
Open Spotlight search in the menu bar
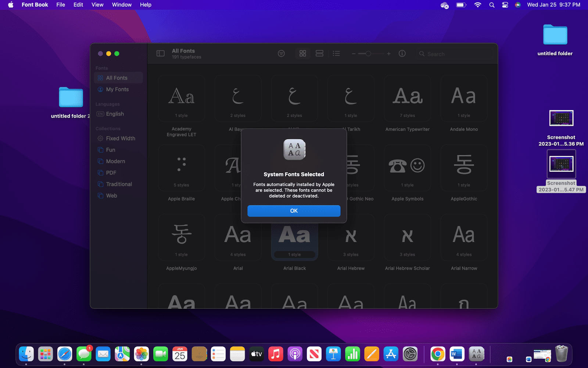click(x=492, y=5)
